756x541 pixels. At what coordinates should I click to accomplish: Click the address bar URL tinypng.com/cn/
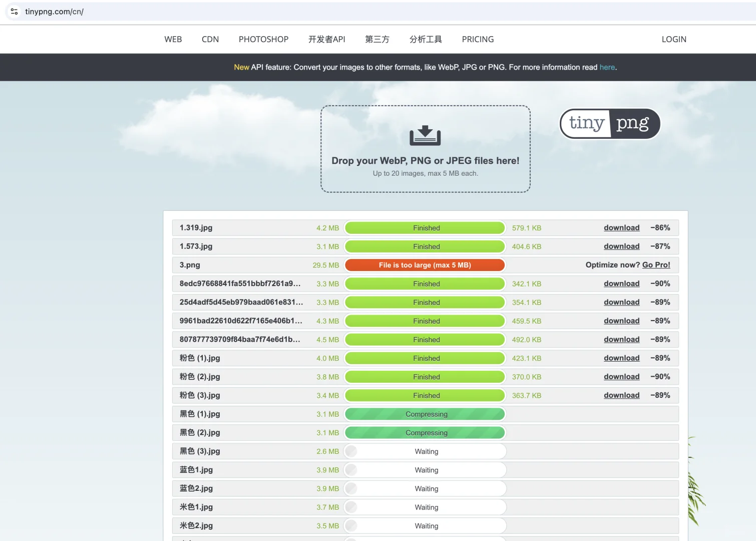(x=54, y=12)
